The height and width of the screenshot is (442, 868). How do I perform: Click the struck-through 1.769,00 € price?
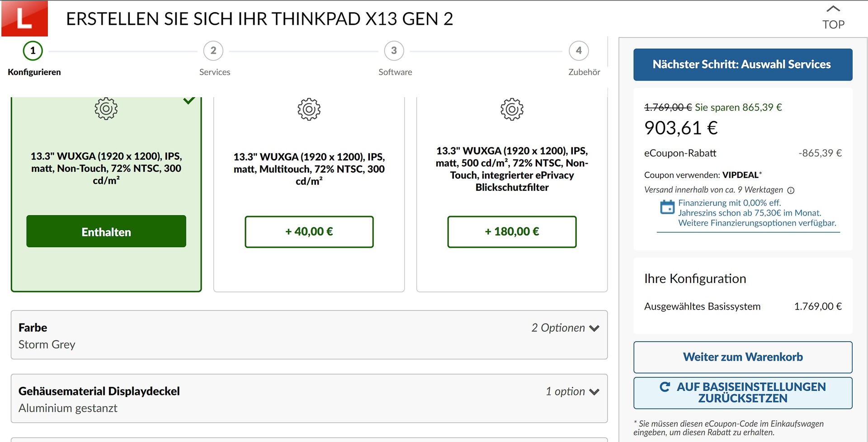pos(668,107)
